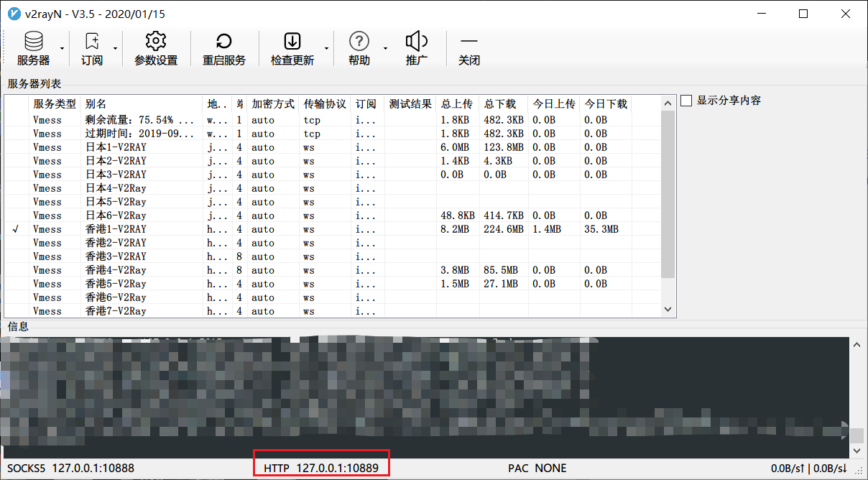
Task: Select row 过期时间：2019-09
Action: pos(333,134)
